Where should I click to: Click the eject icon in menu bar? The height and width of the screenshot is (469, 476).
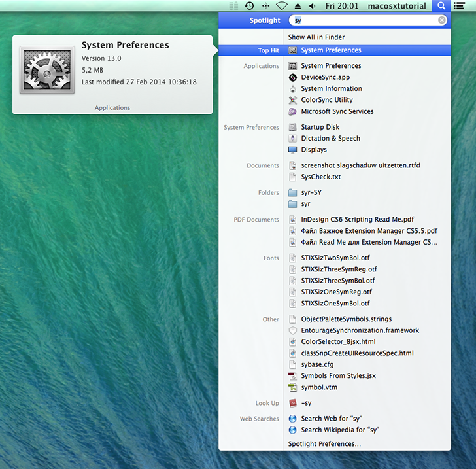297,6
